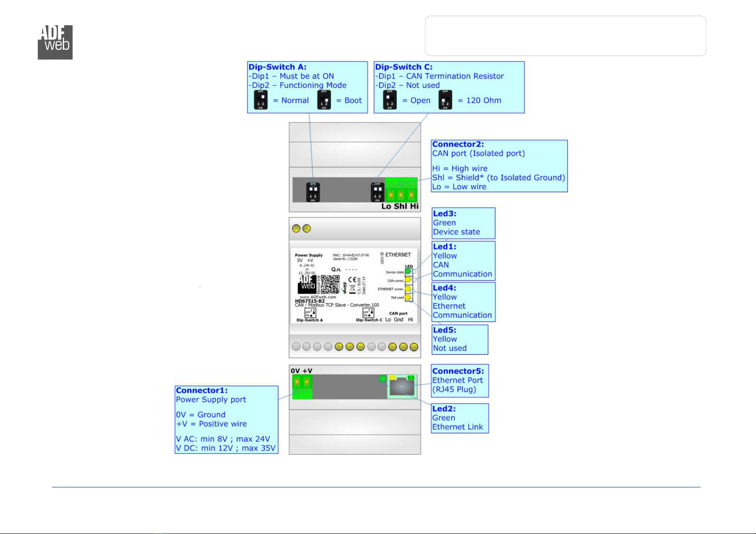Click the empty header box at top right
Viewport: 756px width, 534px height.
[566, 36]
